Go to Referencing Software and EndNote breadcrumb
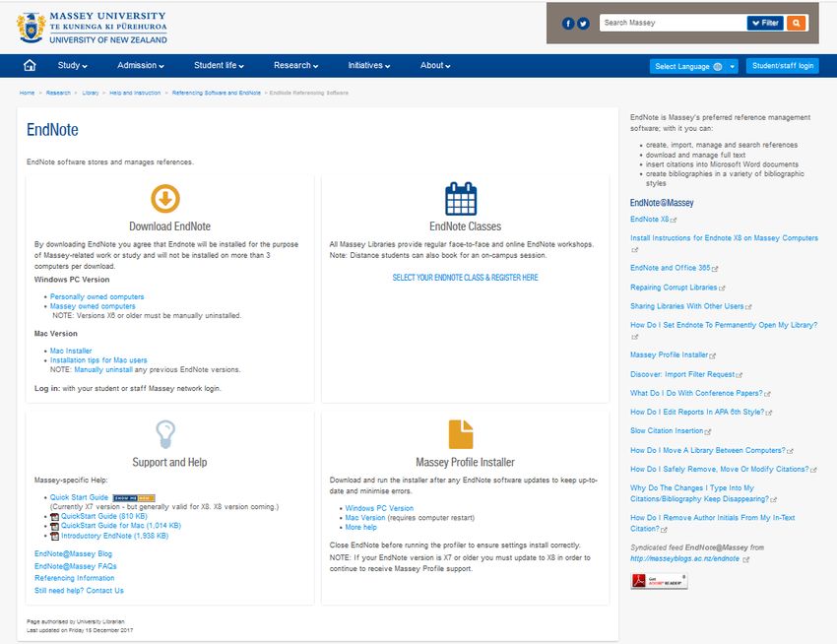This screenshot has height=644, width=837. pos(217,93)
